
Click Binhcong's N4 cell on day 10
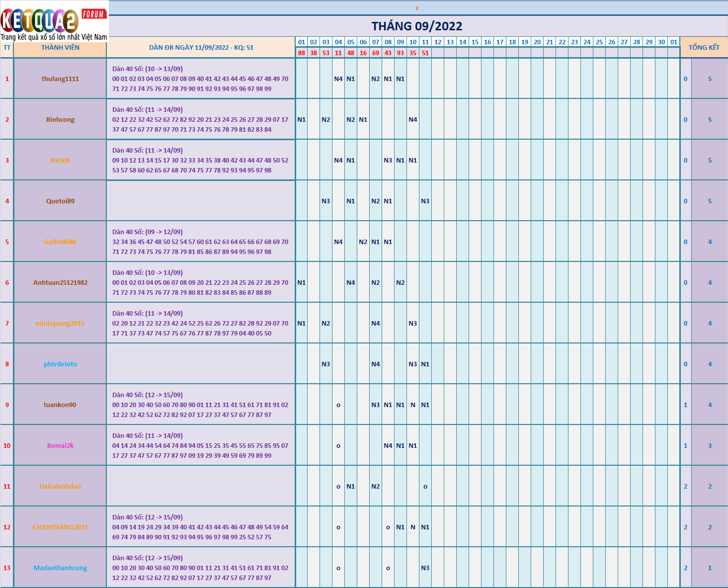pos(413,119)
